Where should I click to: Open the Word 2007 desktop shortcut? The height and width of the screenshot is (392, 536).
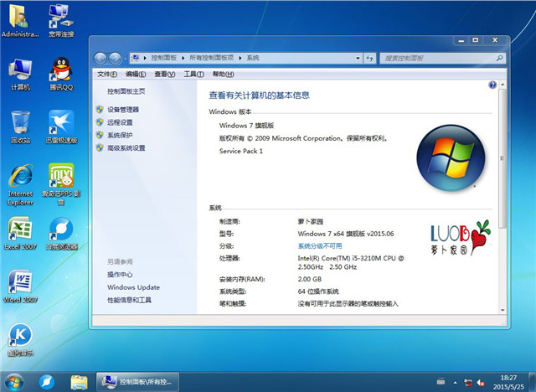point(20,283)
